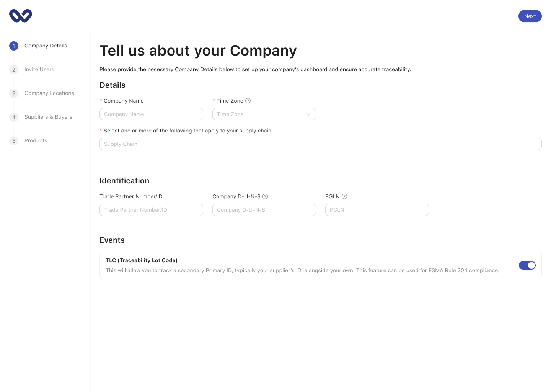This screenshot has height=392, width=551.
Task: Click the step 2 numbered circle
Action: [x=14, y=70]
